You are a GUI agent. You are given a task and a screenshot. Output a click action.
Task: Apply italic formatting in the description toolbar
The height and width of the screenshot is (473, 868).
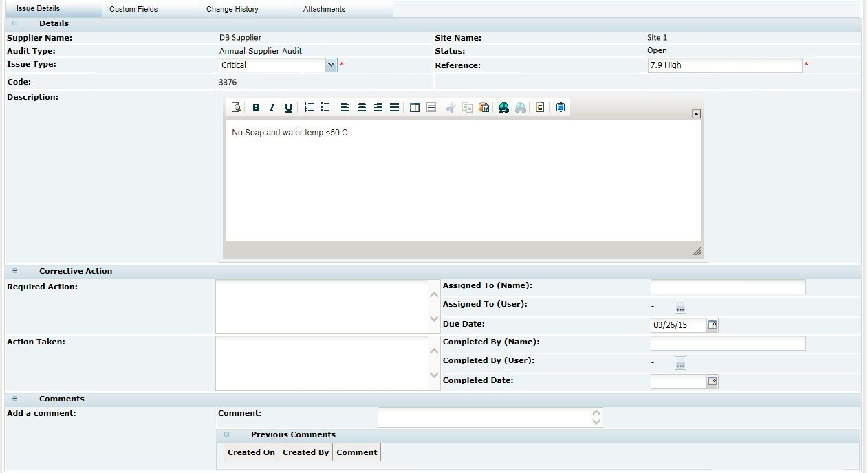271,107
